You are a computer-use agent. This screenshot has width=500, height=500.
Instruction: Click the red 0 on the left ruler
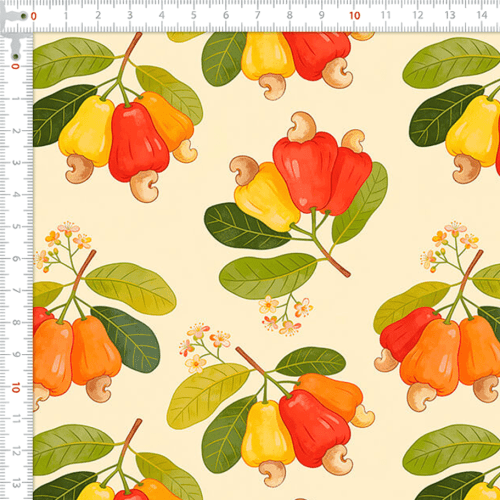[x=15, y=66]
